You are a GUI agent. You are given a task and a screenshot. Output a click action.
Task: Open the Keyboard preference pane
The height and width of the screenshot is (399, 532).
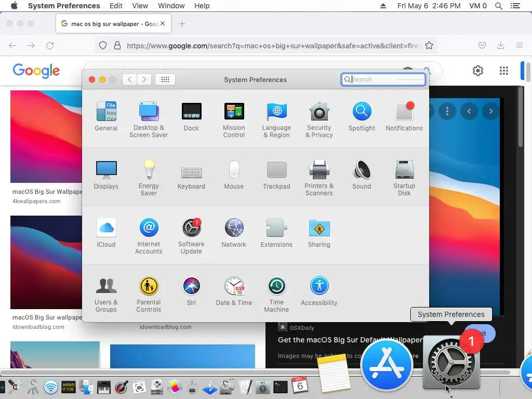click(191, 178)
